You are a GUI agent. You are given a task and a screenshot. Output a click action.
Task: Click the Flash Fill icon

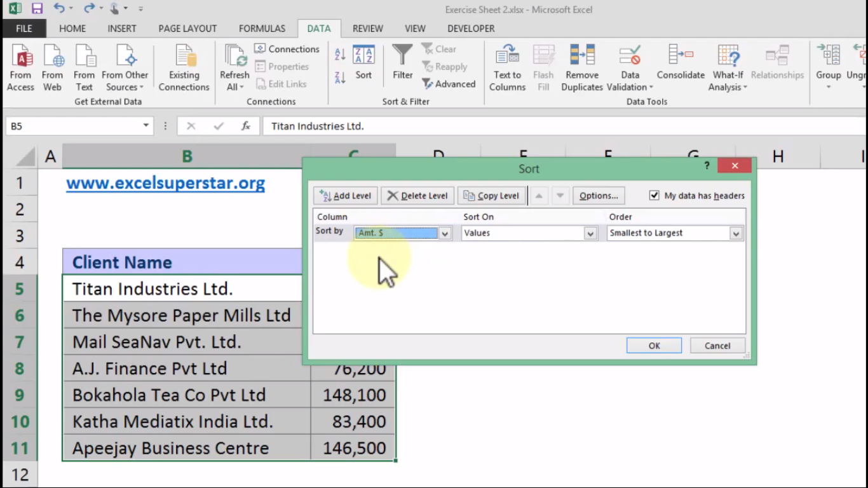click(543, 67)
